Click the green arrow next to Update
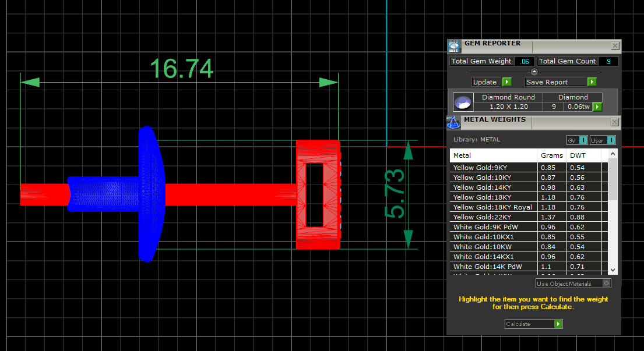The image size is (644, 351). (506, 82)
